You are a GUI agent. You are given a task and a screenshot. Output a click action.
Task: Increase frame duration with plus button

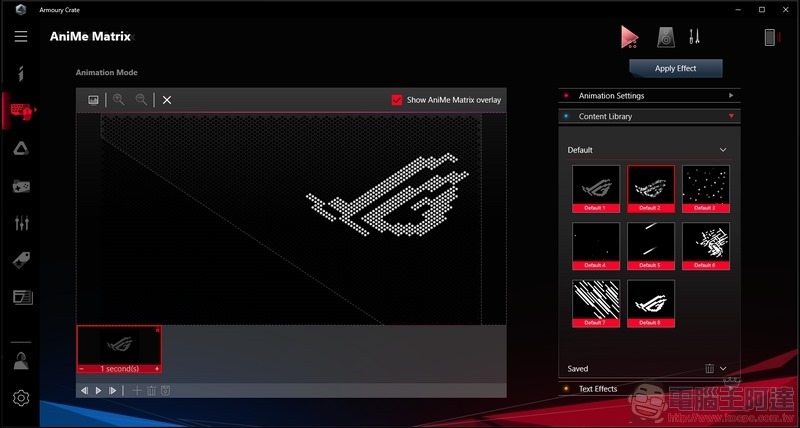click(157, 369)
